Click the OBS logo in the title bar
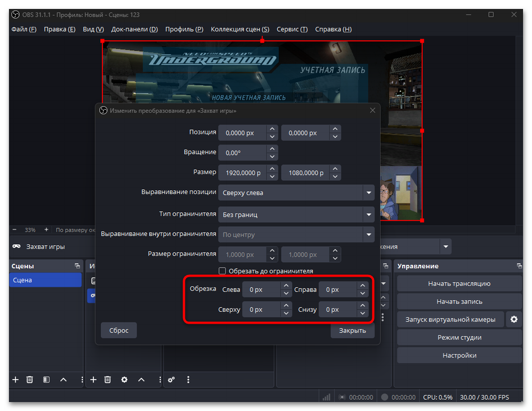Image resolution: width=532 pixels, height=411 pixels. pos(16,15)
